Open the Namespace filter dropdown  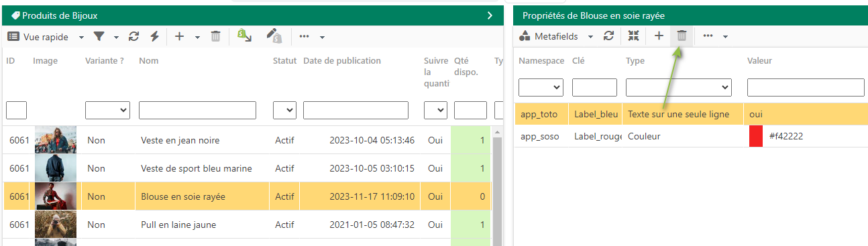click(541, 87)
